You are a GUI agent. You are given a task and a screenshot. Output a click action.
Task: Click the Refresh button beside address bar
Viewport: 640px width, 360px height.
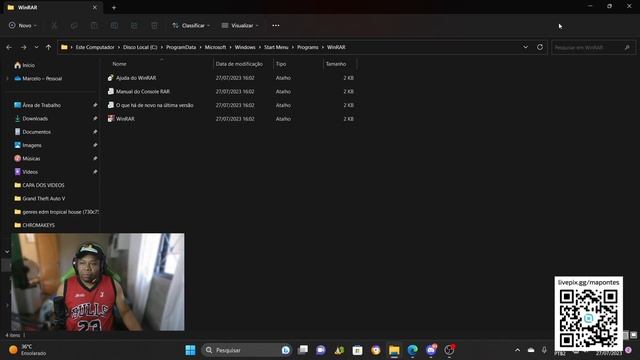(540, 47)
